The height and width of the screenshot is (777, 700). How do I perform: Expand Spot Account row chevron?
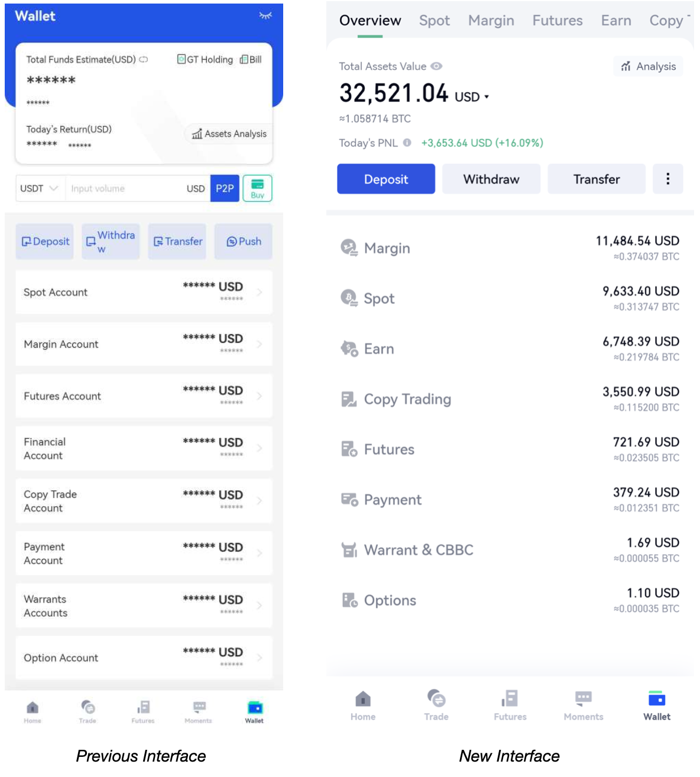coord(260,292)
